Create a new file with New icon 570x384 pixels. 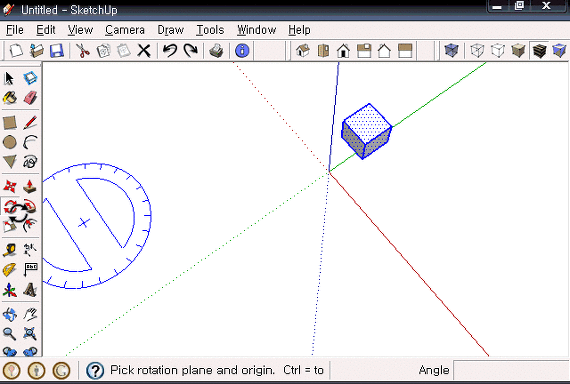tap(16, 51)
